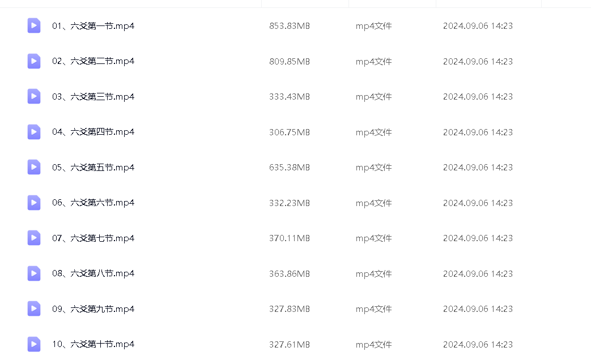Click the video icon for 04、六爻第四节.mp4
The height and width of the screenshot is (364, 591).
[x=34, y=132]
